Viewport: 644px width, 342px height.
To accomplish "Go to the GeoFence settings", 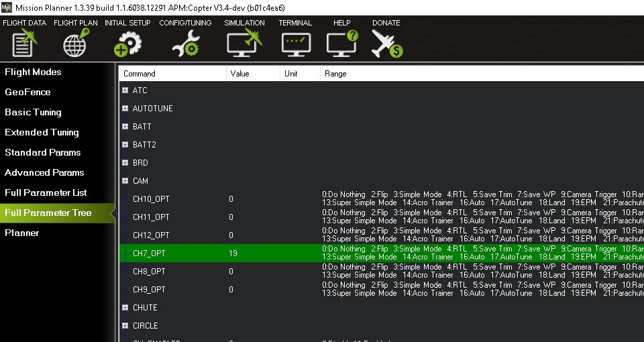I will click(28, 92).
